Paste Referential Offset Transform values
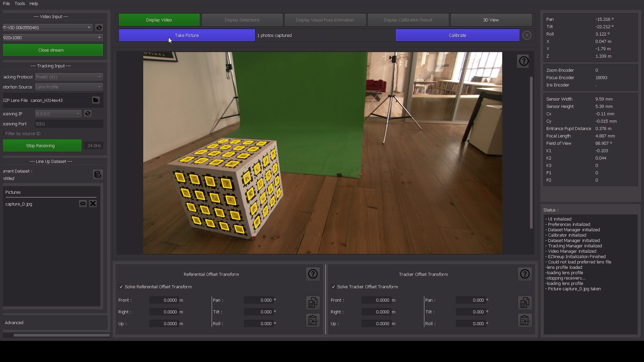This screenshot has height=362, width=644. 313,320
